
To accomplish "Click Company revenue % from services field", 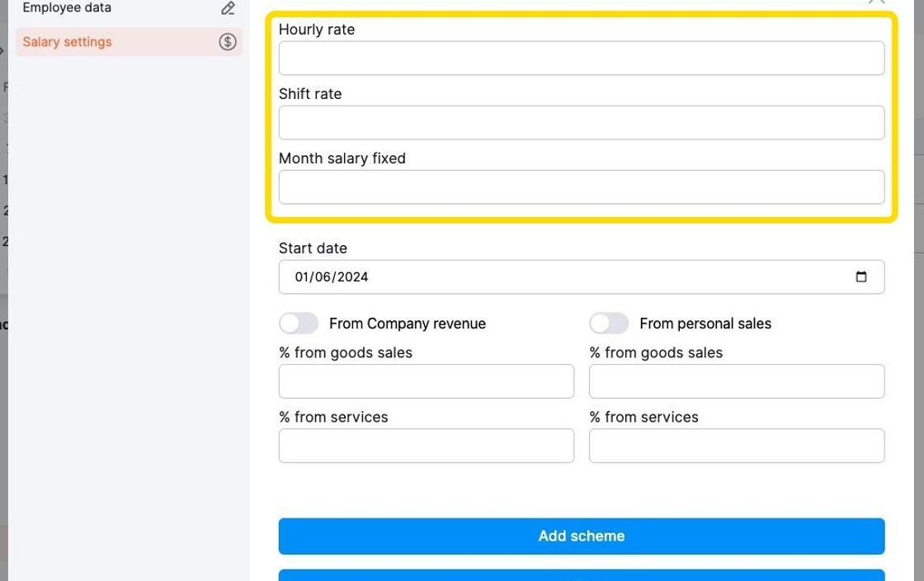I will pos(426,446).
